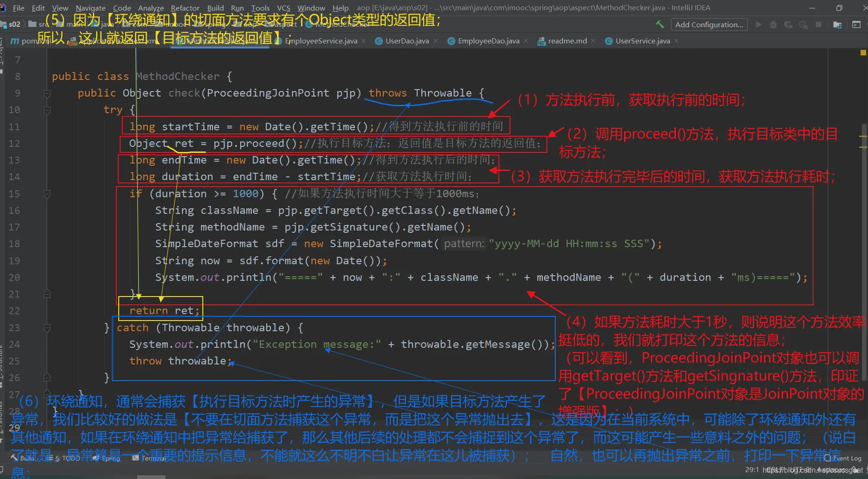
Task: Open the Edit menu
Action: tap(38, 8)
